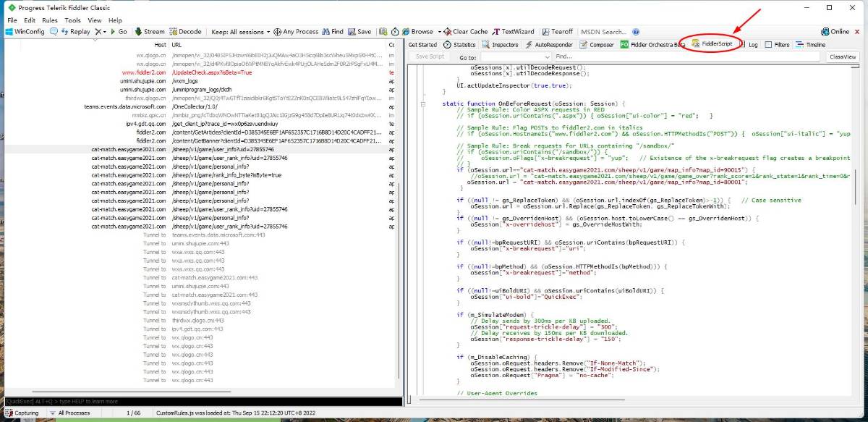Toggle Decode mode in toolbar
Viewport: 868px width, 422px height.
(186, 32)
